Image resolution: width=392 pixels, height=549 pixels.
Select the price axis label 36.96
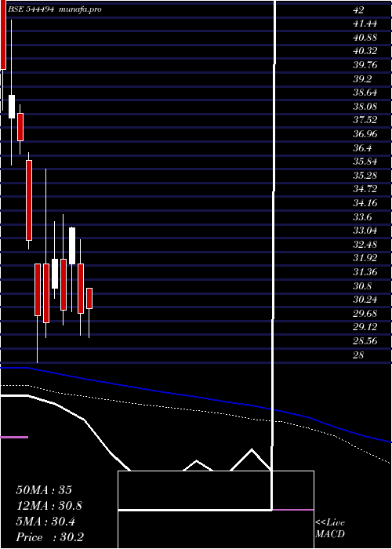point(365,134)
